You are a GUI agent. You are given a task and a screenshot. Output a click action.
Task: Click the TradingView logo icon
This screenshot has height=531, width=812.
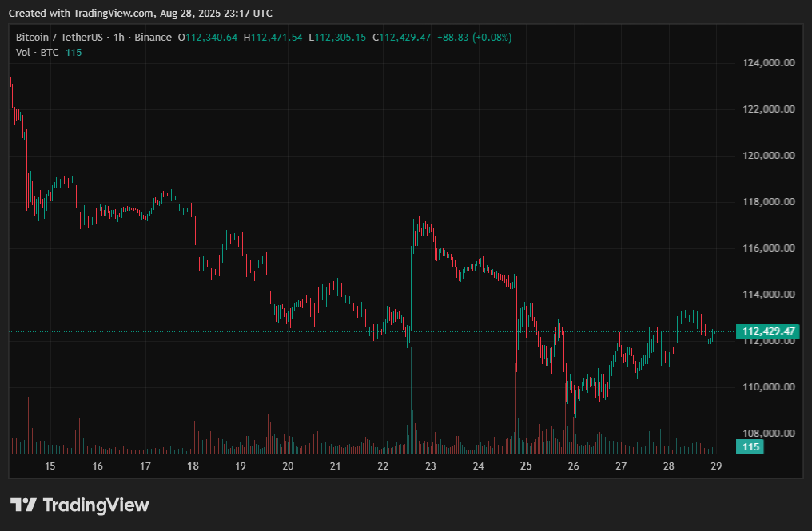[23, 505]
